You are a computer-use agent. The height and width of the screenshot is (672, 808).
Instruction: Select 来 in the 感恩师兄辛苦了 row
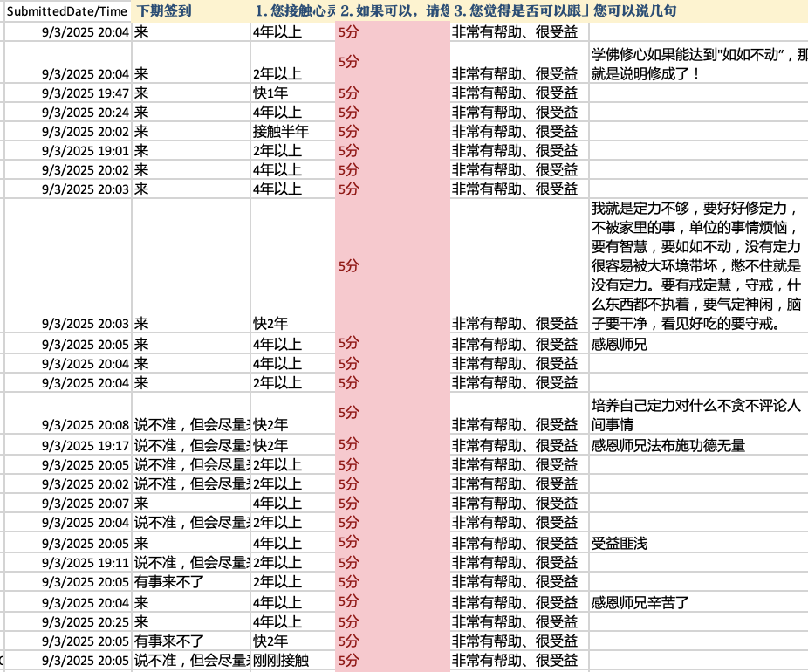191,602
